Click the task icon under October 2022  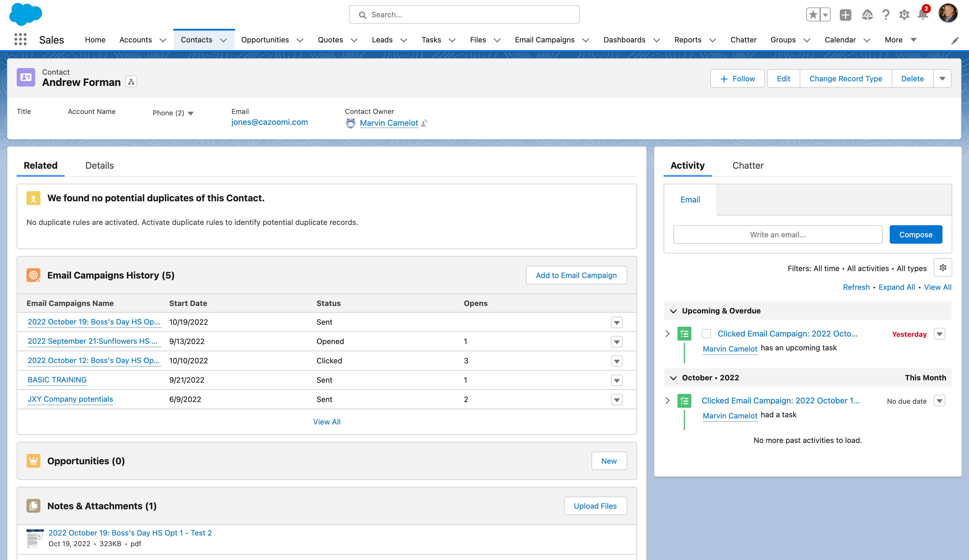[x=684, y=401]
